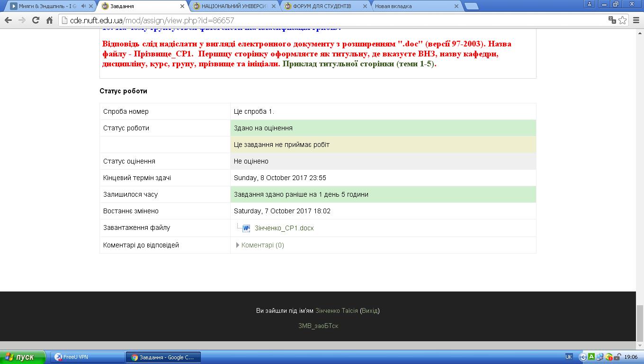
Task: Log out using the Вихід link
Action: (x=369, y=311)
